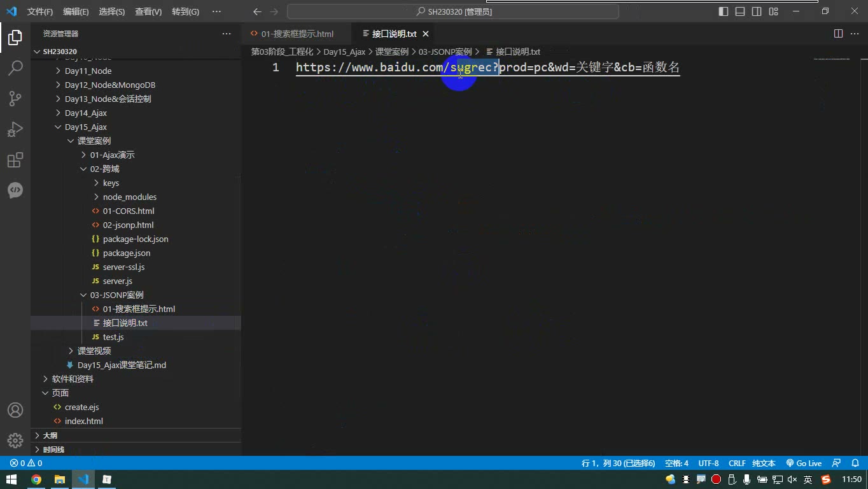Open File Explorer from taskbar
Screen dimensions: 868x489
point(60,479)
